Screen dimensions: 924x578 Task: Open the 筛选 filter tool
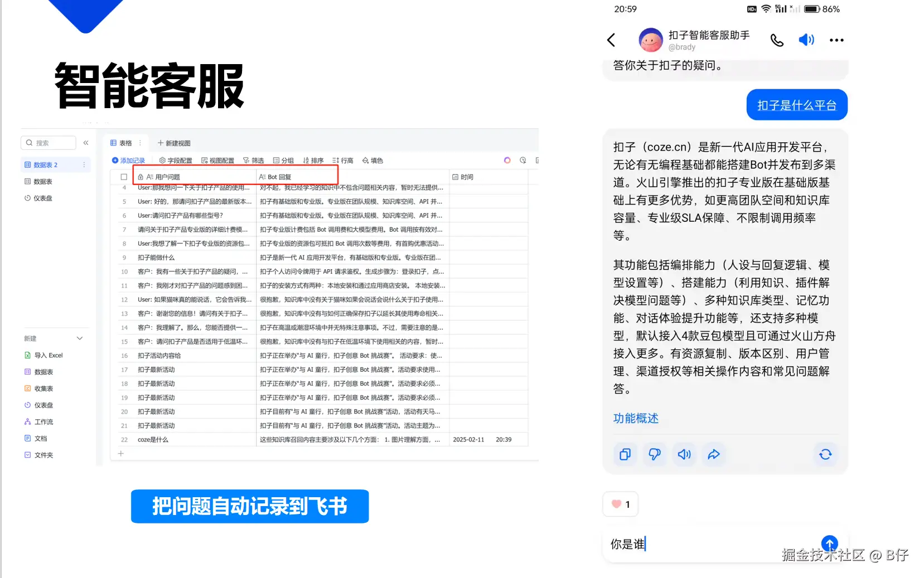point(254,161)
